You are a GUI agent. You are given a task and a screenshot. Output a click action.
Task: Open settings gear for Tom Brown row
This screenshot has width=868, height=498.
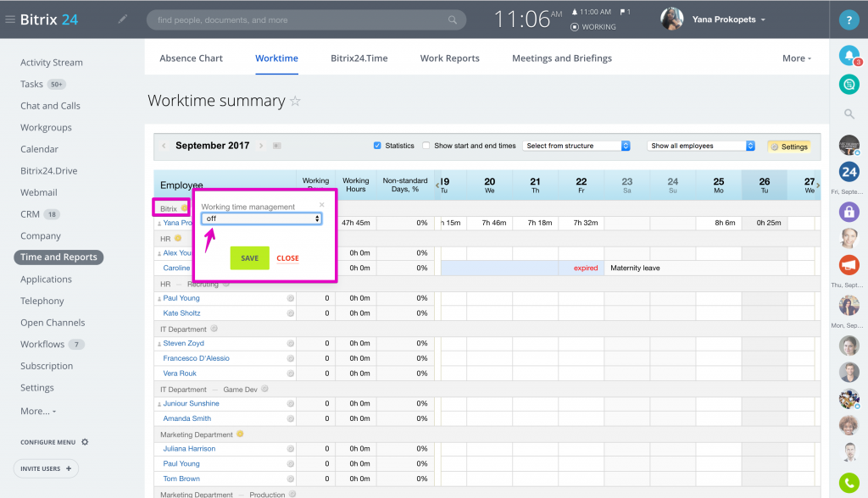(x=290, y=479)
